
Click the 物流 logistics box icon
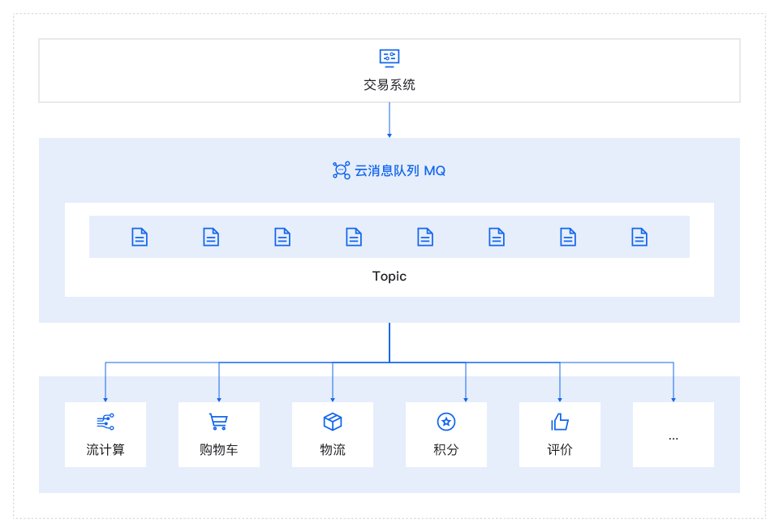pos(333,420)
